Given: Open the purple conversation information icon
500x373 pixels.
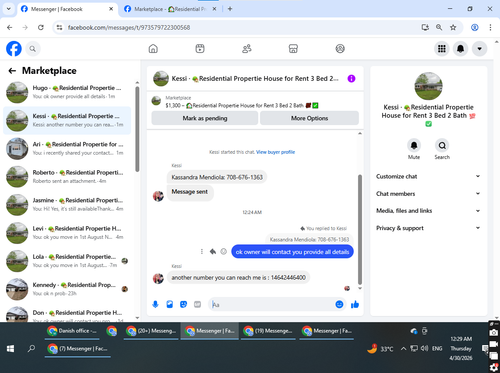Looking at the screenshot, I should click(351, 79).
